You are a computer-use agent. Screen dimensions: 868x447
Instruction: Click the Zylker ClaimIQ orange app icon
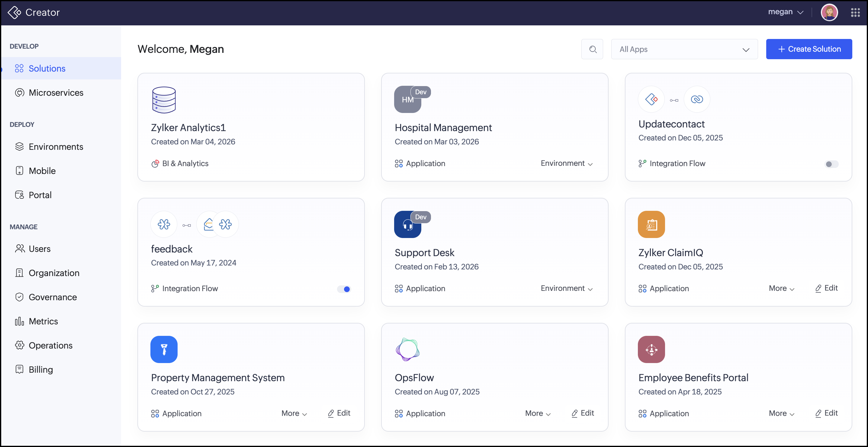click(x=651, y=224)
